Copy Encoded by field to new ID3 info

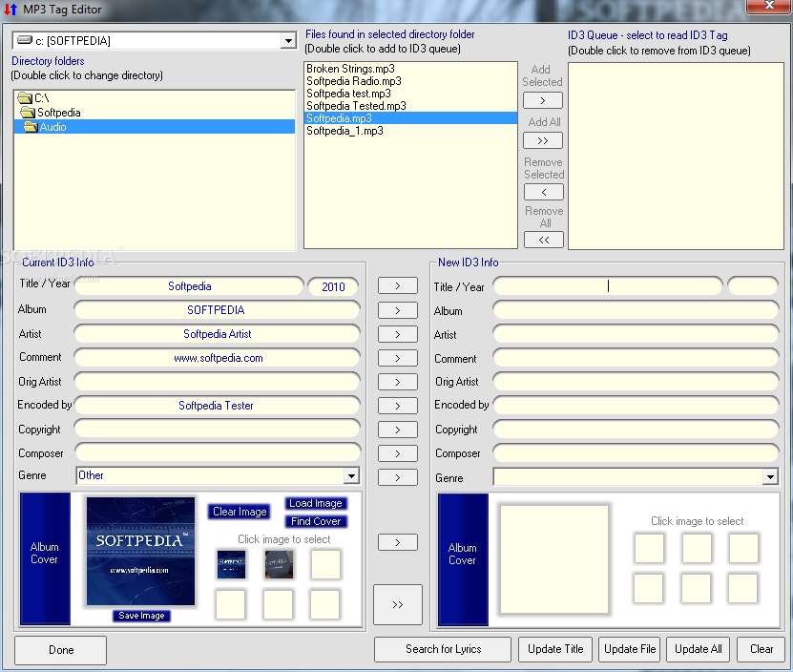(x=398, y=406)
